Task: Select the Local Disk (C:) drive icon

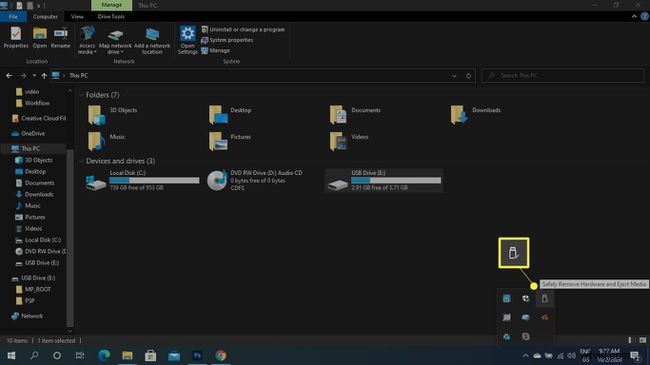Action: click(96, 182)
